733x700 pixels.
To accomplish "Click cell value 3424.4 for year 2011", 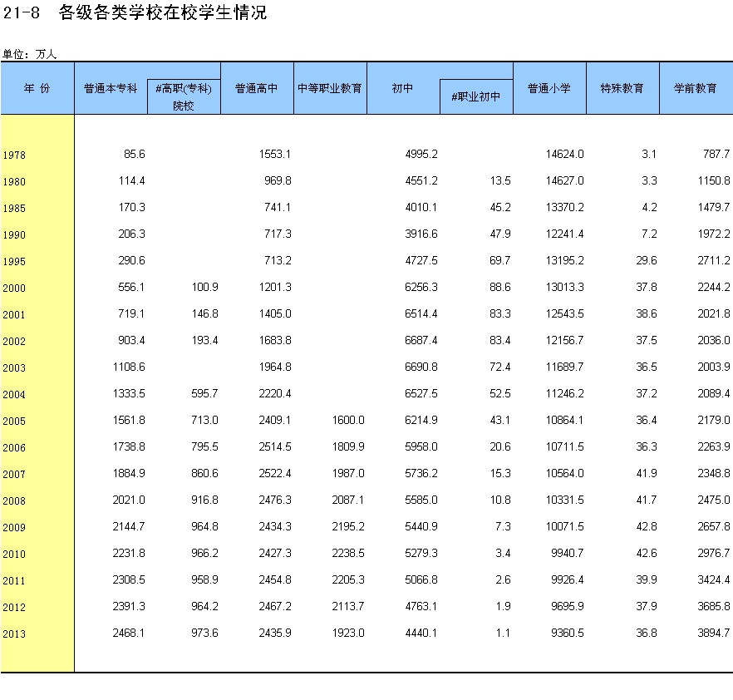I will [714, 579].
